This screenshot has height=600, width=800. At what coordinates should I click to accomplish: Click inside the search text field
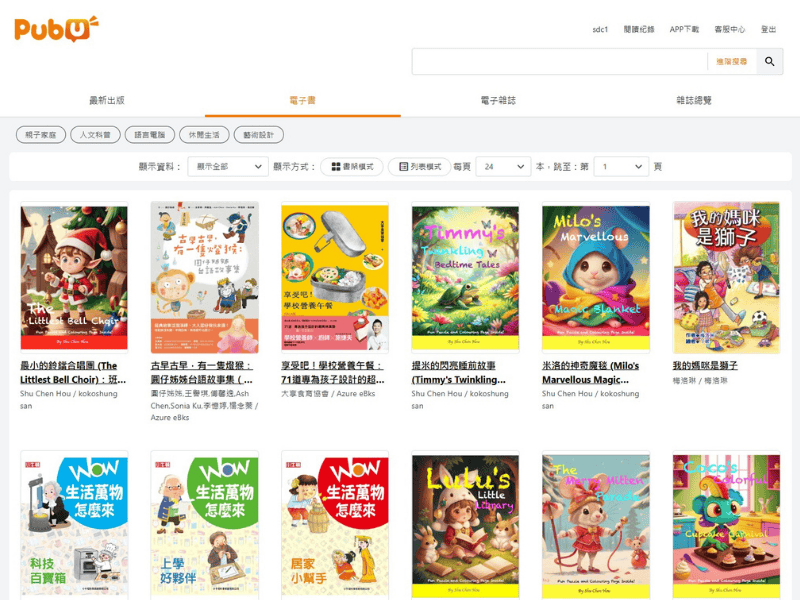point(558,62)
